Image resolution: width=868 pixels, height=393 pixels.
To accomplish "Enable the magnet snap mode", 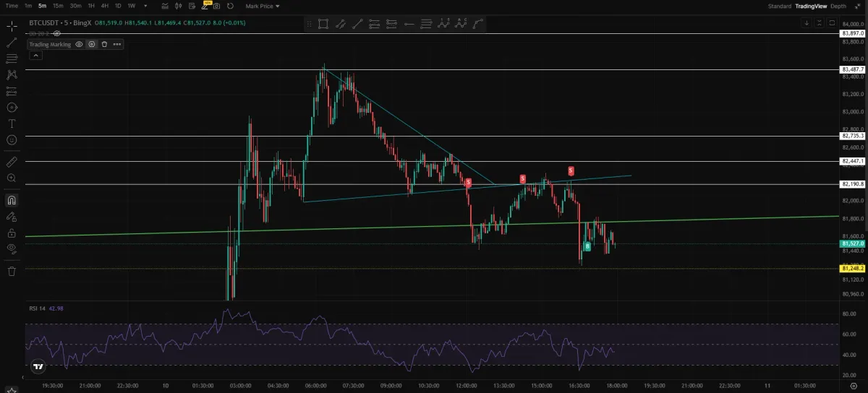I will coord(12,200).
